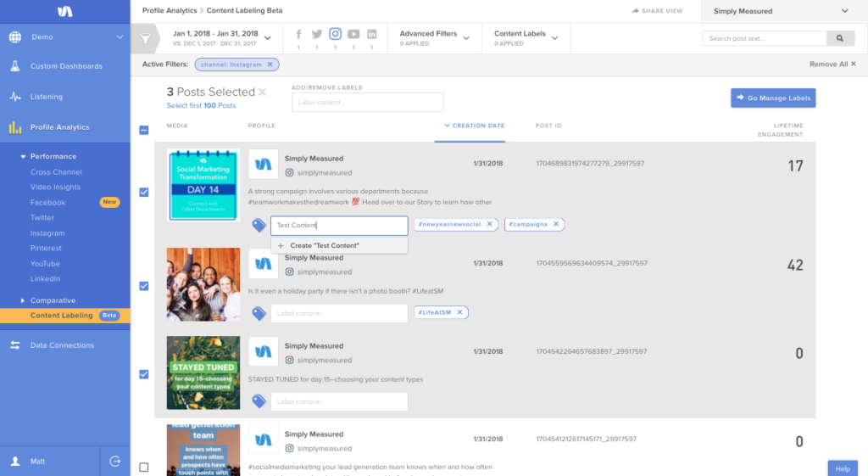Click Remove All filters

832,64
